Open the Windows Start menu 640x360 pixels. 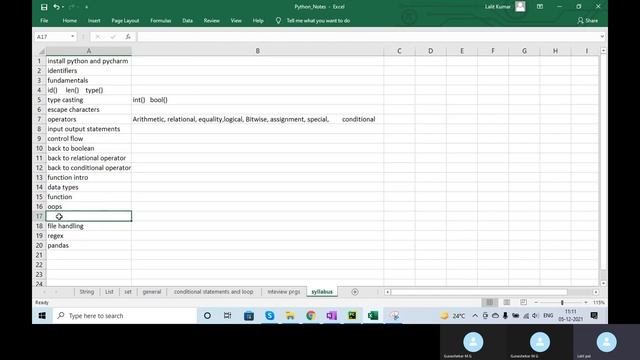tap(42, 316)
